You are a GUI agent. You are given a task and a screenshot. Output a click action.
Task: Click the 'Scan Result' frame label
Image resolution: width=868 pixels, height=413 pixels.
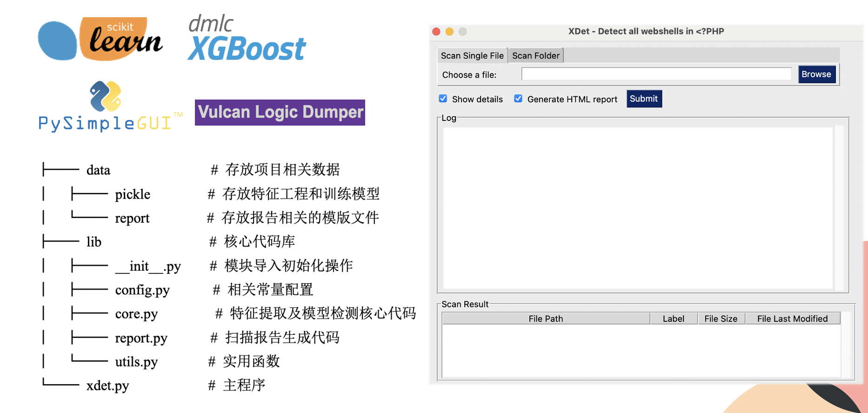click(x=465, y=304)
